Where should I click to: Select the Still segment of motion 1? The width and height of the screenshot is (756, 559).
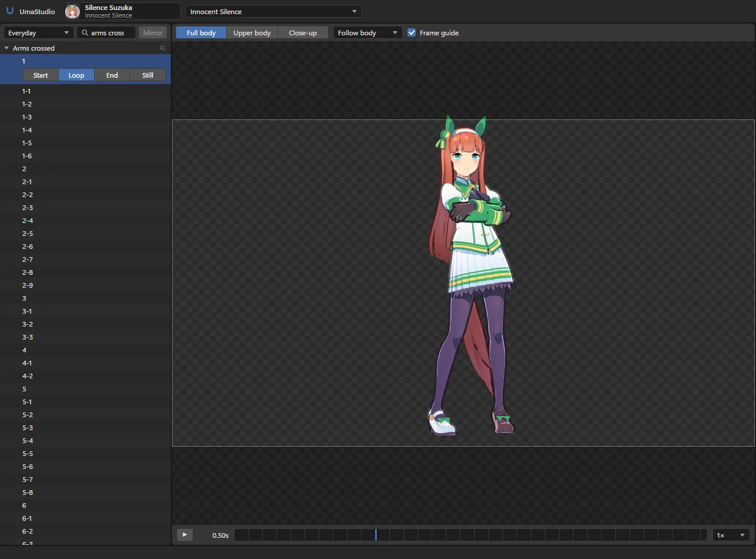[148, 75]
